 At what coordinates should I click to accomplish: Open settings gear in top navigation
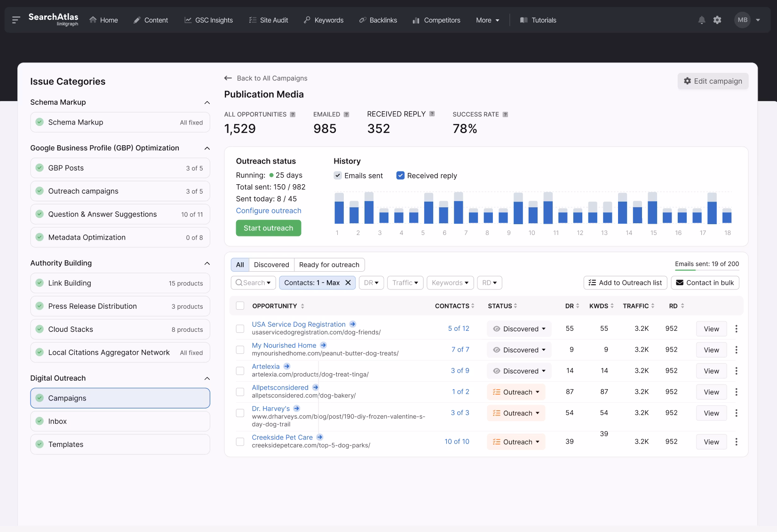click(717, 20)
